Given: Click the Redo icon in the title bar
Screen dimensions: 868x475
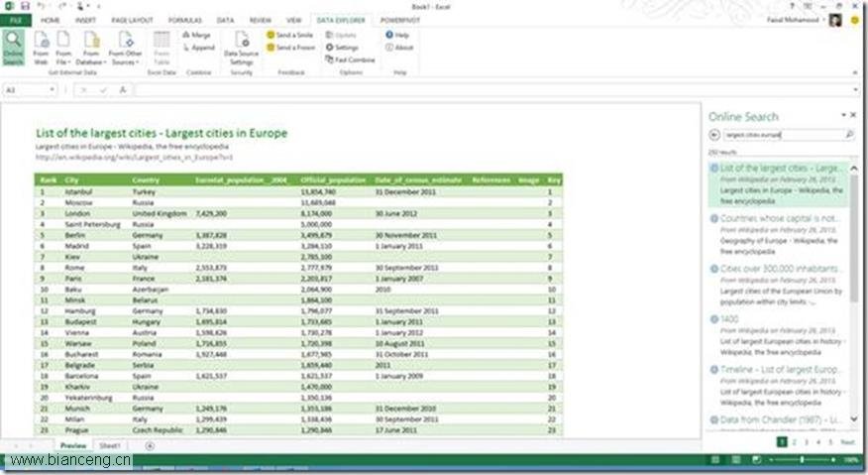Looking at the screenshot, I should pyautogui.click(x=61, y=6).
